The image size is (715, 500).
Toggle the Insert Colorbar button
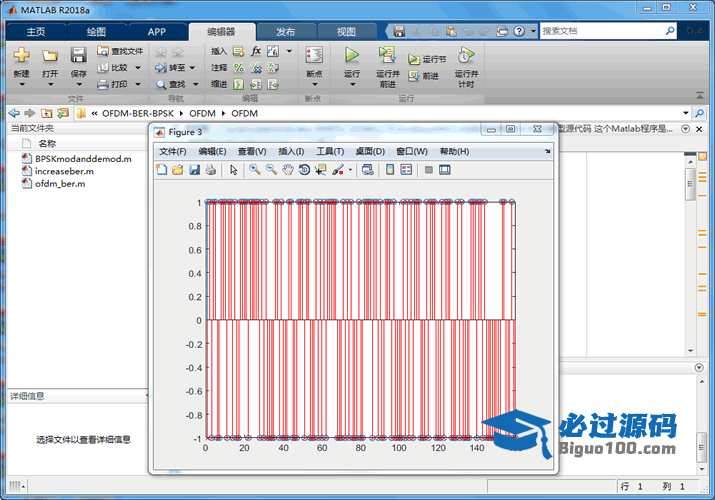pos(390,170)
